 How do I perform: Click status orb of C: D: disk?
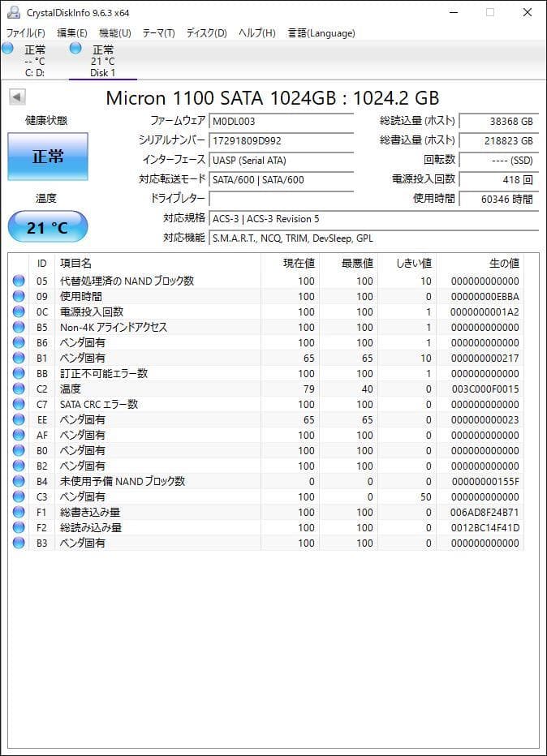(8, 48)
